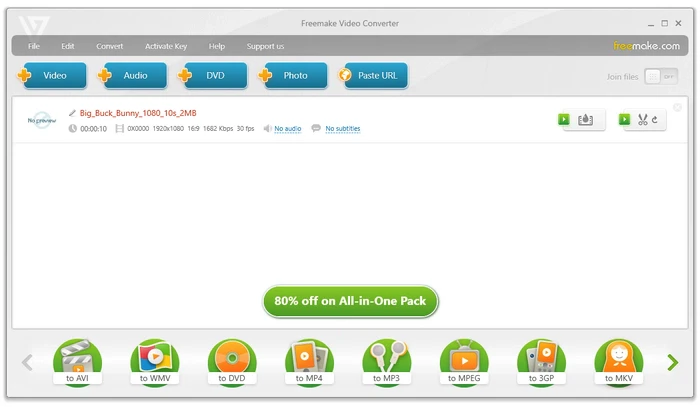Open the Help menu
The height and width of the screenshot is (407, 700).
coord(217,46)
